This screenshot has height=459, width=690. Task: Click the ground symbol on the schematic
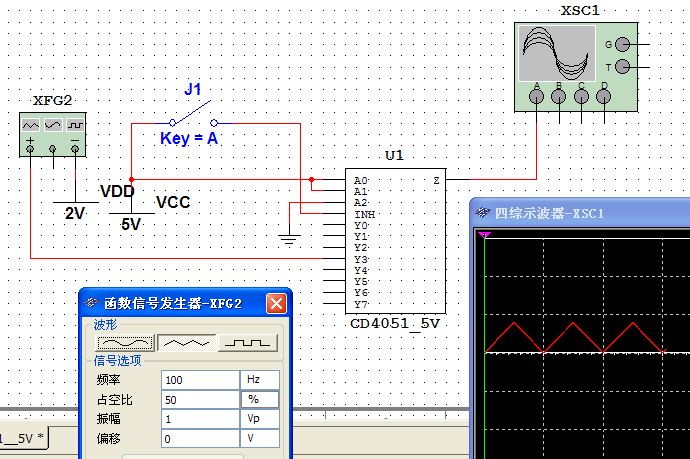[289, 240]
